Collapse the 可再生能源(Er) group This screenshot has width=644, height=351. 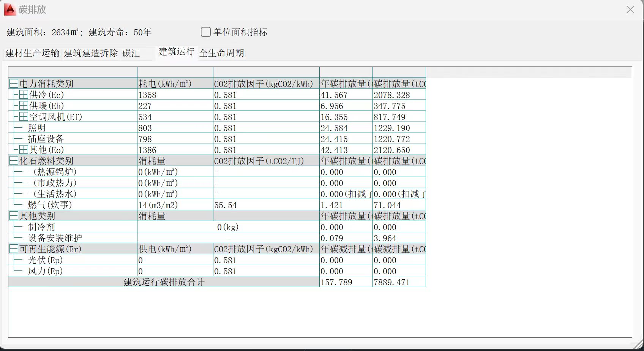point(14,249)
